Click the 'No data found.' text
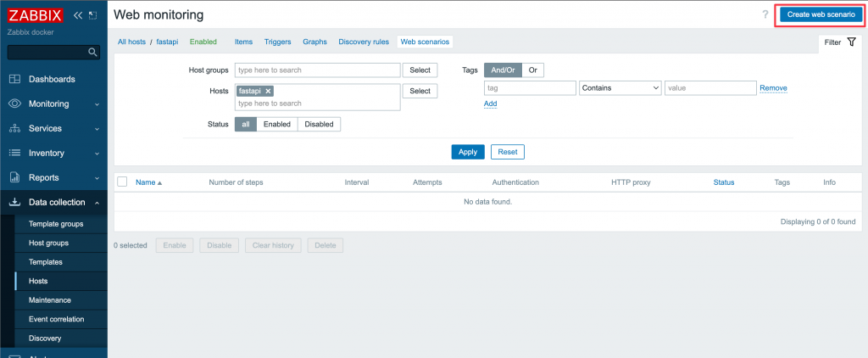 click(487, 202)
